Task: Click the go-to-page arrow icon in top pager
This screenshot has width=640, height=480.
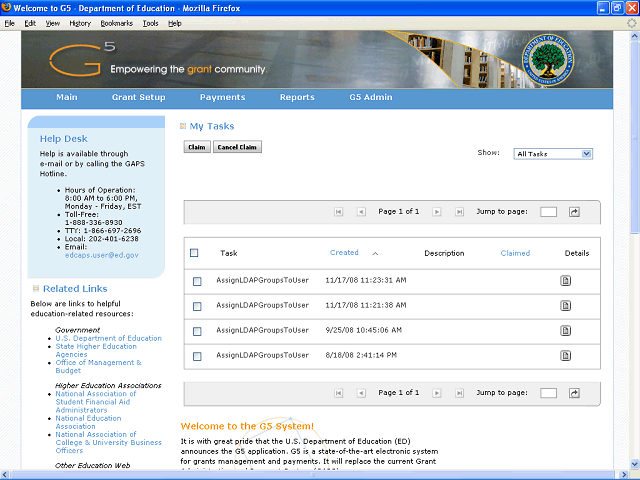Action: coord(574,212)
